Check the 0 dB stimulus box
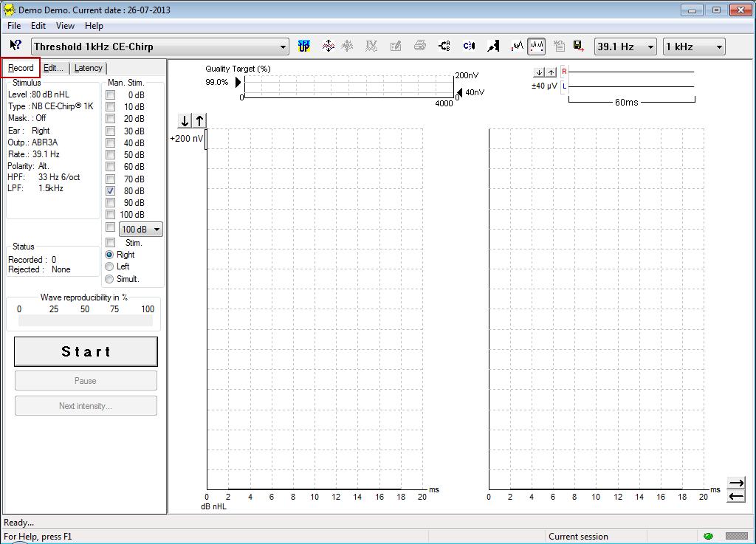Viewport: 756px width, 544px height. pyautogui.click(x=111, y=95)
